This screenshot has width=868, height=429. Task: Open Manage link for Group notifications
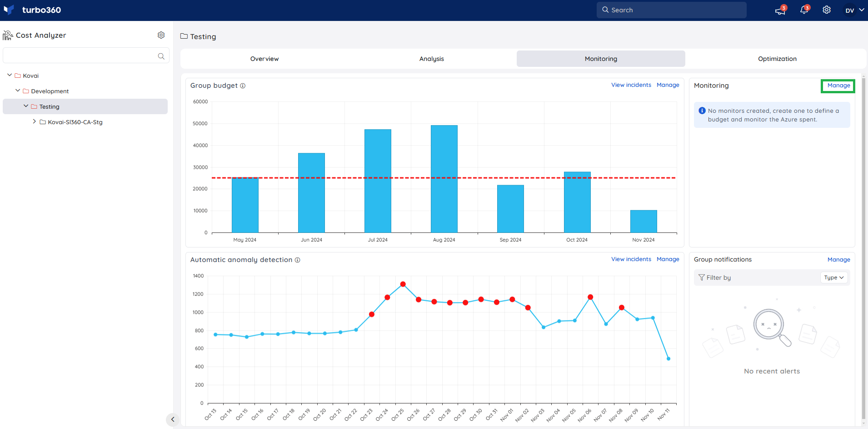click(838, 260)
